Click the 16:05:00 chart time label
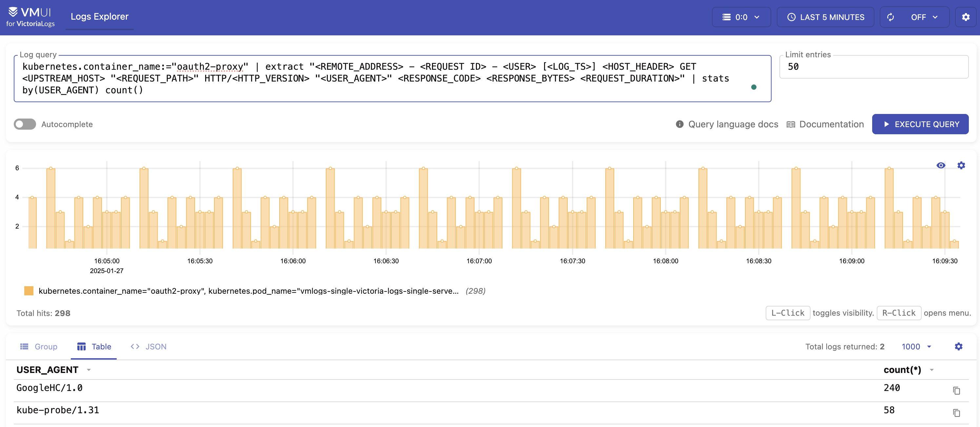Viewport: 980px width, 427px height. click(107, 261)
